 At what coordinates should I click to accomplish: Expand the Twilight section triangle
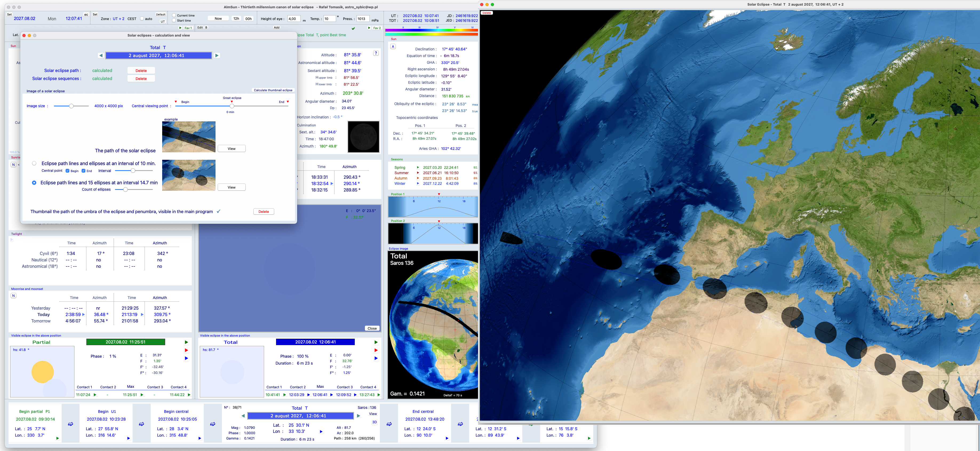click(x=12, y=240)
